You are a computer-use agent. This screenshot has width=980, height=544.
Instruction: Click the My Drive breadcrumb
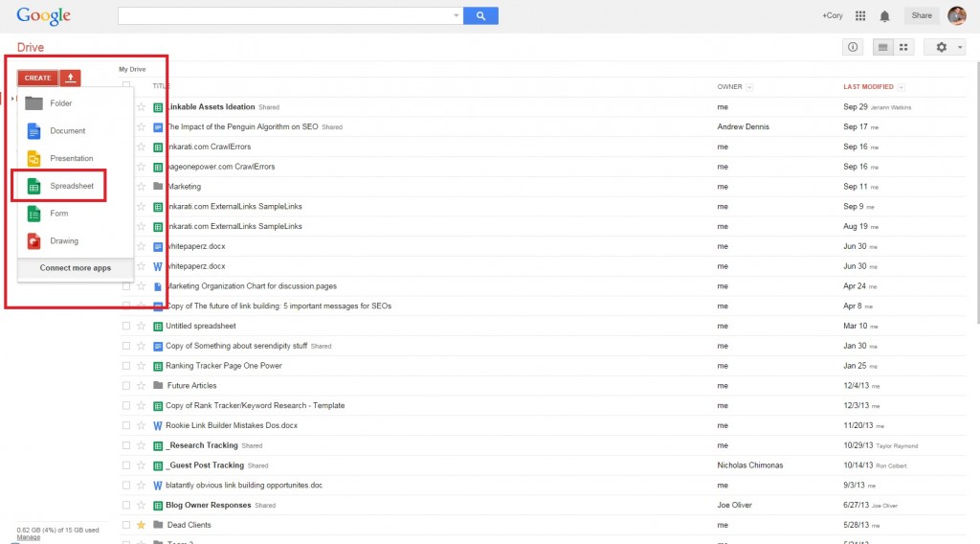[x=132, y=69]
